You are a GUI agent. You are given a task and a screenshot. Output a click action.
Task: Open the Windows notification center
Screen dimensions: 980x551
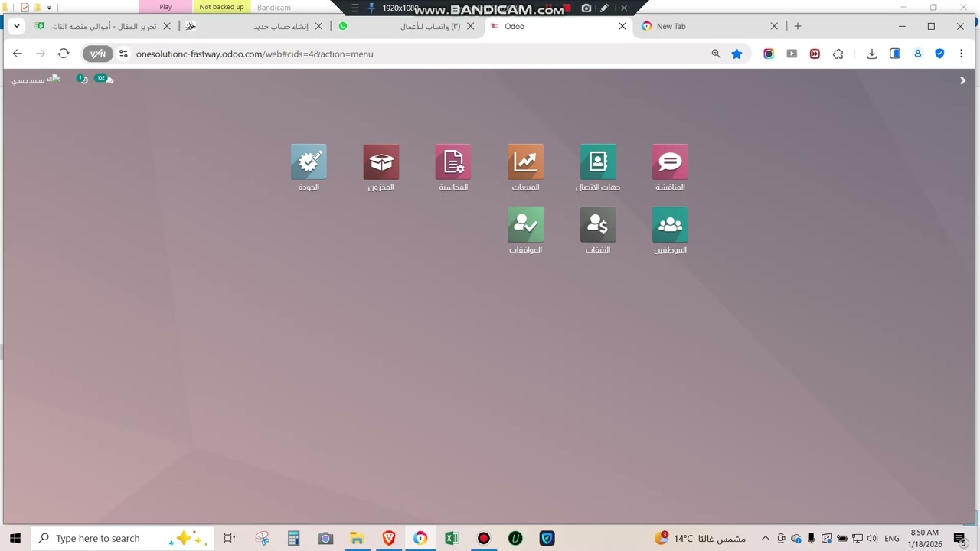tap(960, 538)
